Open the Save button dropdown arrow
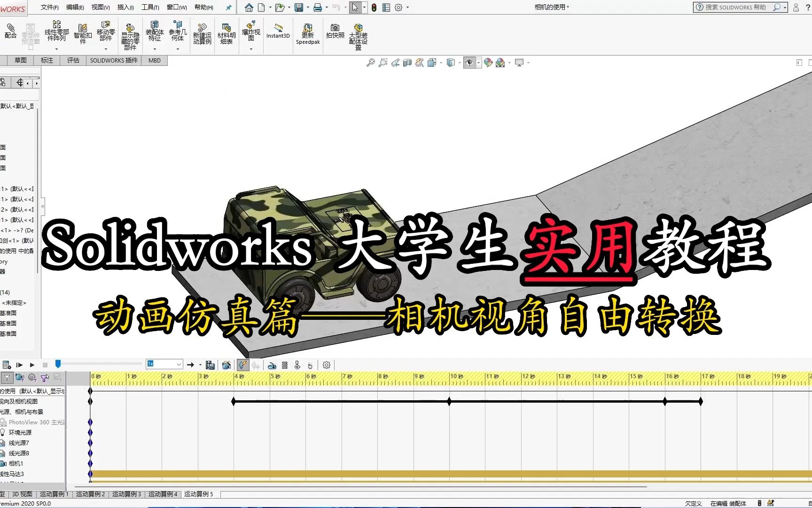This screenshot has height=508, width=812. (308, 8)
